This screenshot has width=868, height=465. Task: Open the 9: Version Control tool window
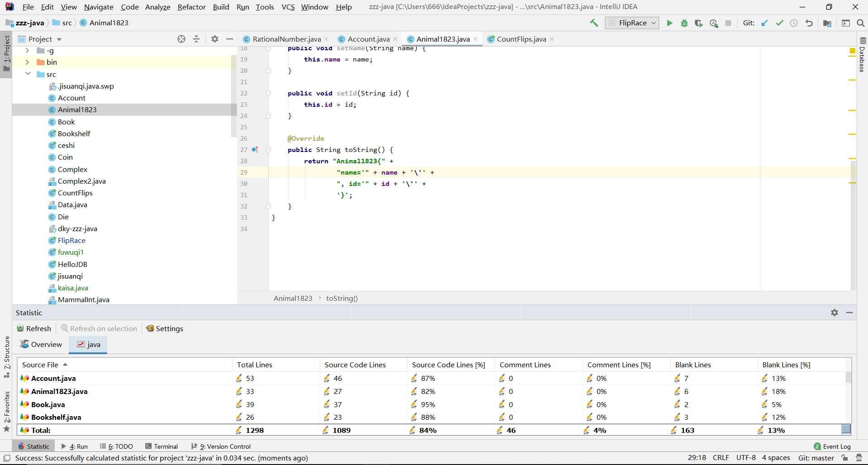point(221,446)
